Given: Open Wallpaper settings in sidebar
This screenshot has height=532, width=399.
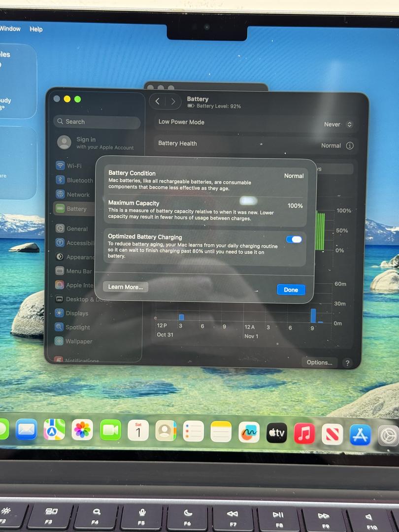Looking at the screenshot, I should (x=78, y=341).
